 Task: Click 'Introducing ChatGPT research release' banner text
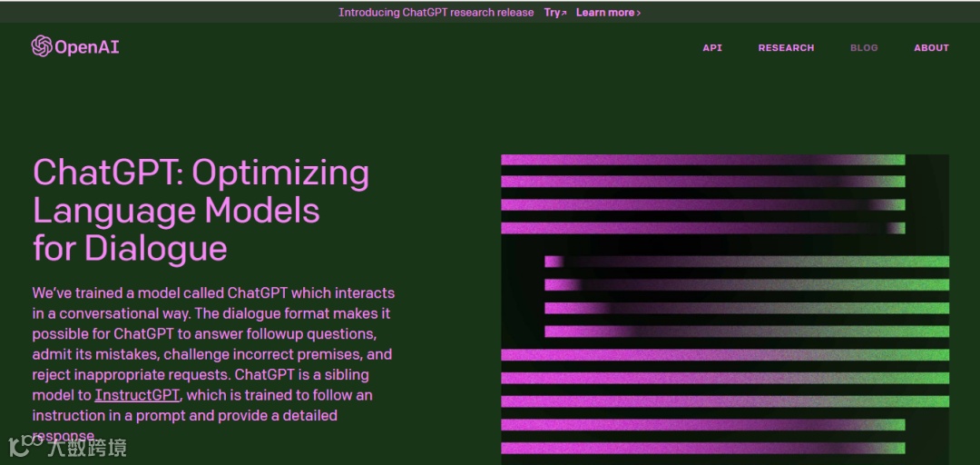436,13
